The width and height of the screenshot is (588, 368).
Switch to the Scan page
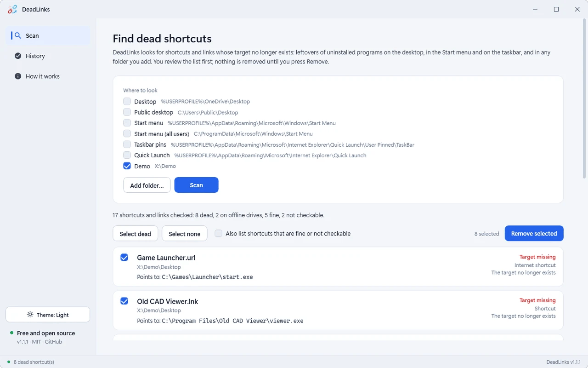tap(48, 35)
